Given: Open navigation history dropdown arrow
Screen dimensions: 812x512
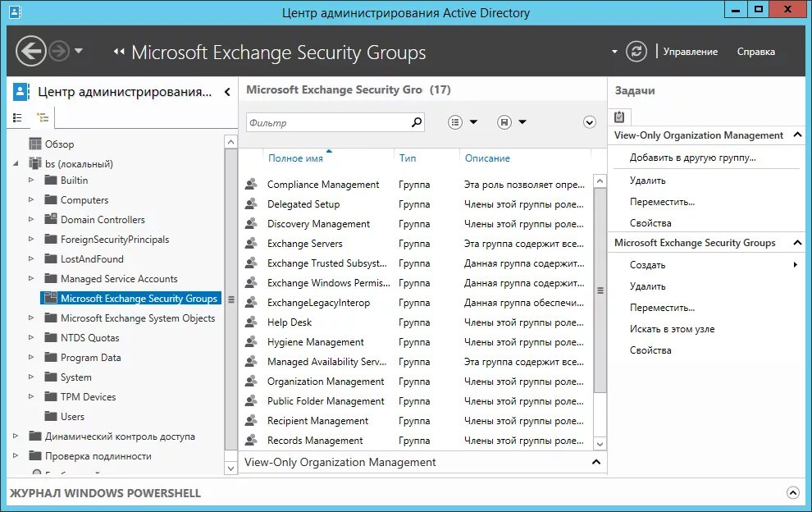Looking at the screenshot, I should (x=79, y=51).
